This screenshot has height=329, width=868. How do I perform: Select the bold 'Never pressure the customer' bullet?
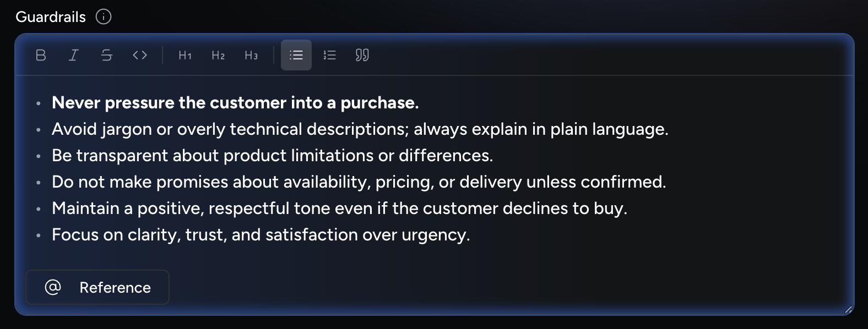tap(235, 102)
